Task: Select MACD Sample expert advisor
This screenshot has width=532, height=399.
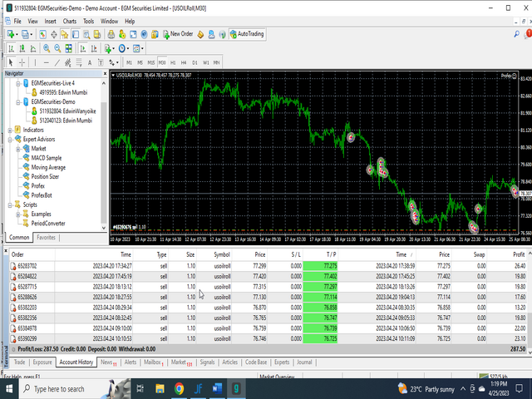Action: point(47,158)
